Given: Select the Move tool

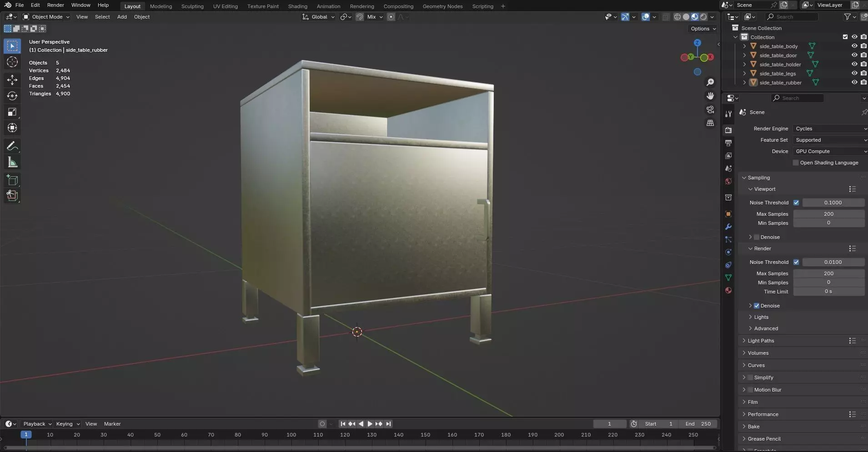Looking at the screenshot, I should tap(12, 80).
